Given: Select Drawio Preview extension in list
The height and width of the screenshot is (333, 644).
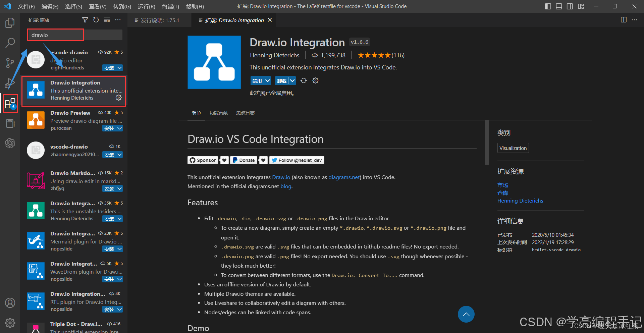Looking at the screenshot, I should [x=74, y=120].
